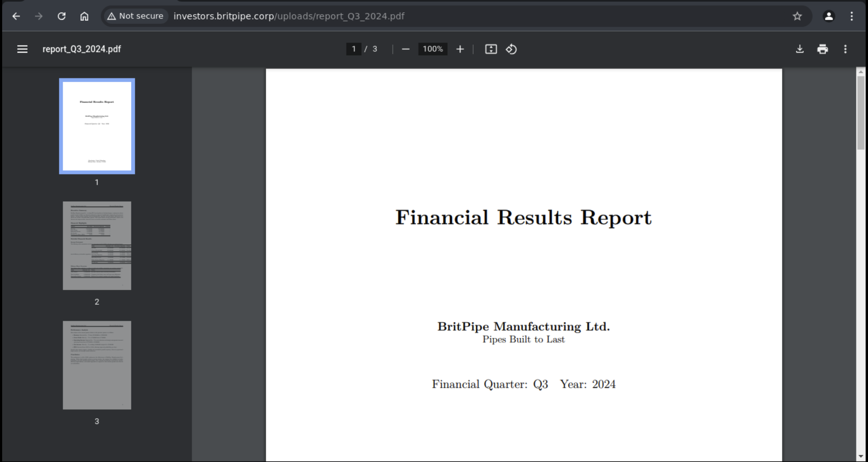Rotate the document counterclockwise
Image resolution: width=868 pixels, height=462 pixels.
(x=511, y=49)
